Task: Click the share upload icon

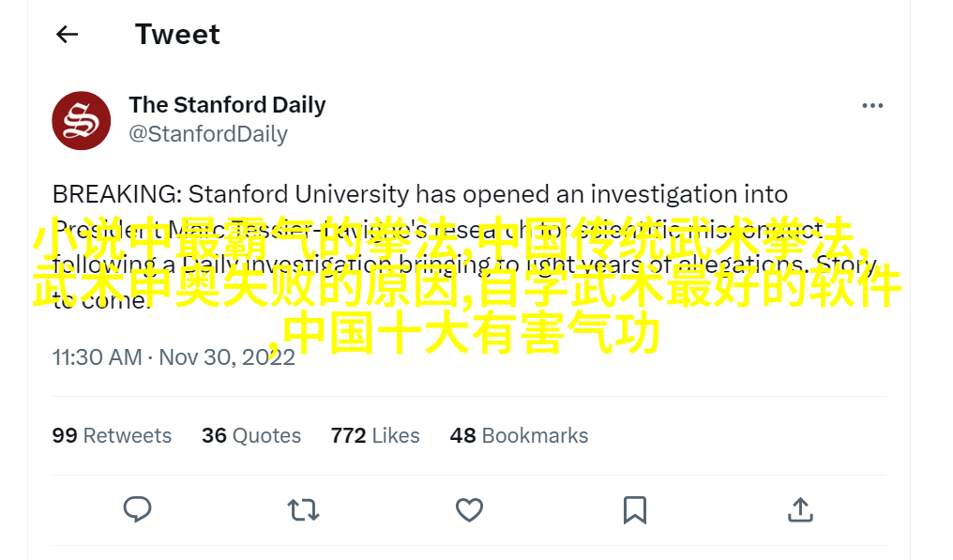Action: tap(800, 509)
